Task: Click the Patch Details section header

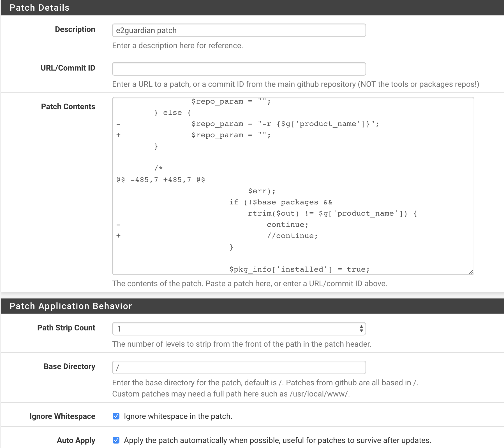Action: pyautogui.click(x=39, y=8)
